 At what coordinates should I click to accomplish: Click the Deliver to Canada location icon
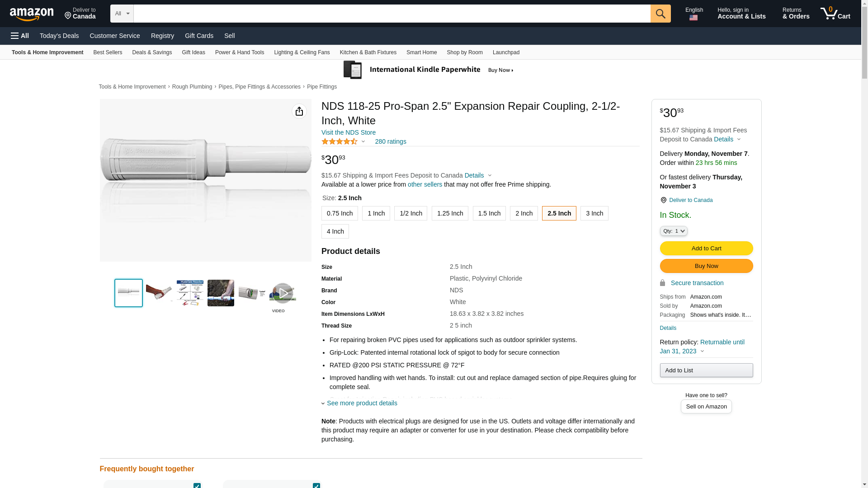coord(663,200)
